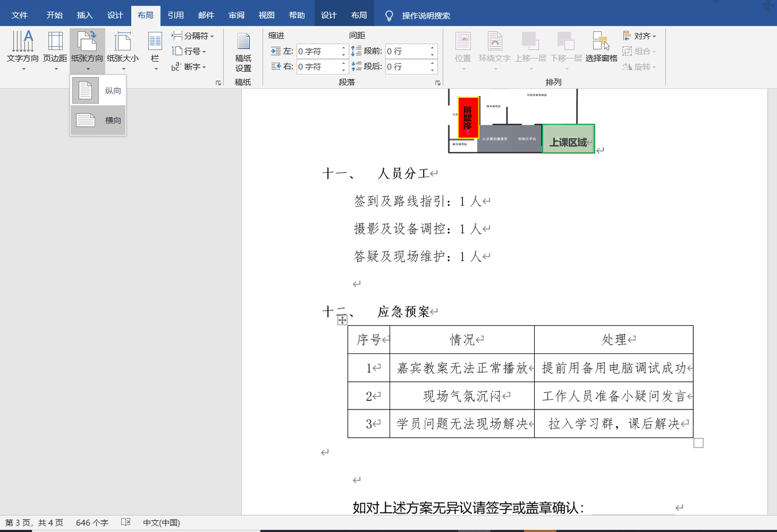Switch to the 插入 Insert tab
777x532 pixels.
[85, 15]
